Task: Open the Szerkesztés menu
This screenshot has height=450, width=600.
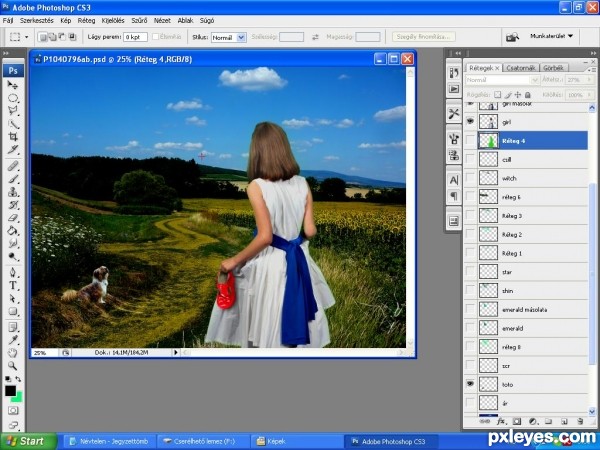Action: pos(37,20)
